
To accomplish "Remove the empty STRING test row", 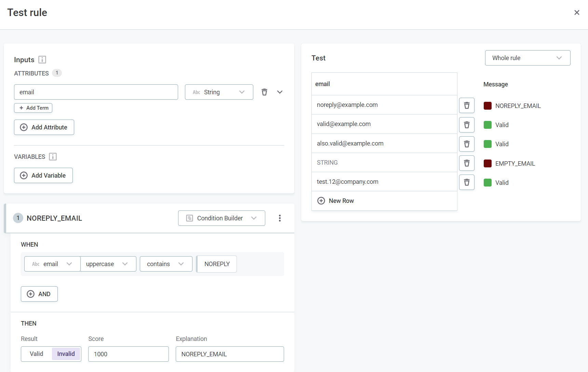I will coord(467,163).
